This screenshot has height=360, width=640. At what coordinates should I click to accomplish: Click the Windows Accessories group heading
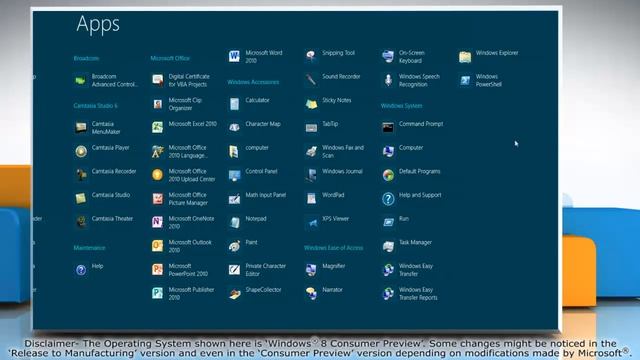click(x=253, y=82)
